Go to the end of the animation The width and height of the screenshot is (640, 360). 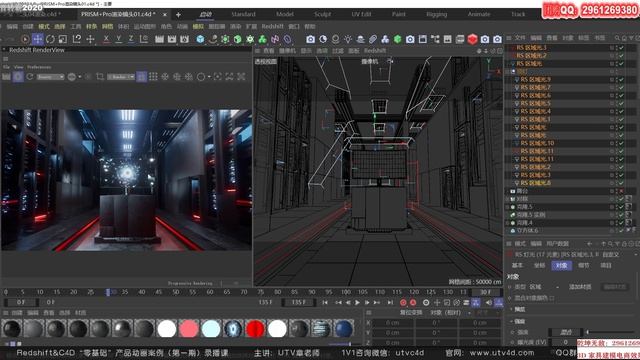coord(391,302)
